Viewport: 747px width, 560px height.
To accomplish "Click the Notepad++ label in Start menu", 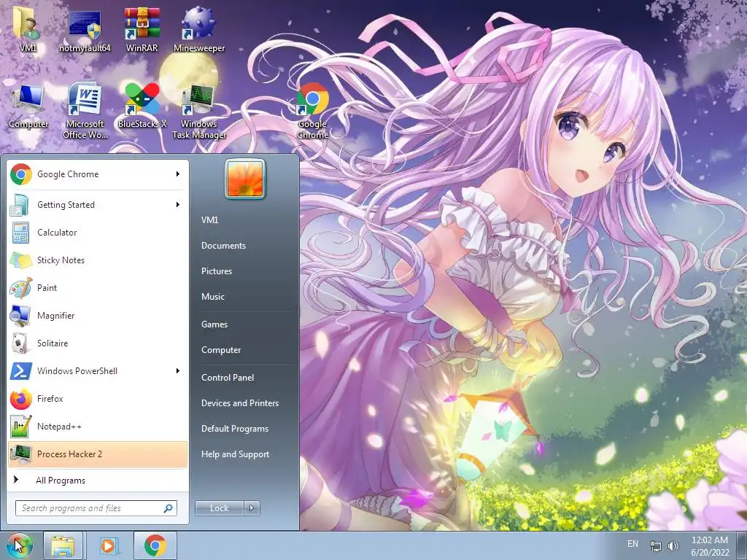I will (59, 426).
